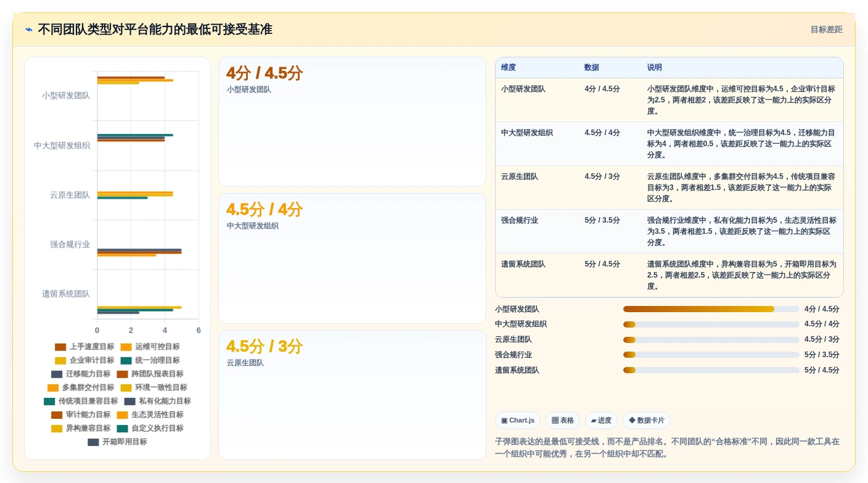868x483 pixels.
Task: Click the 5分 / 3.5分 value in the table
Action: [x=602, y=220]
